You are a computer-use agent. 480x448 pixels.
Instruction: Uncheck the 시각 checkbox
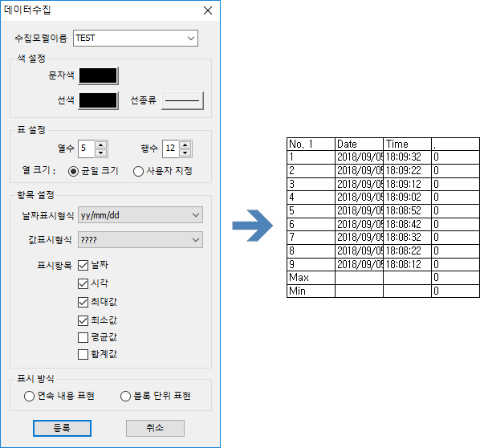pos(83,284)
